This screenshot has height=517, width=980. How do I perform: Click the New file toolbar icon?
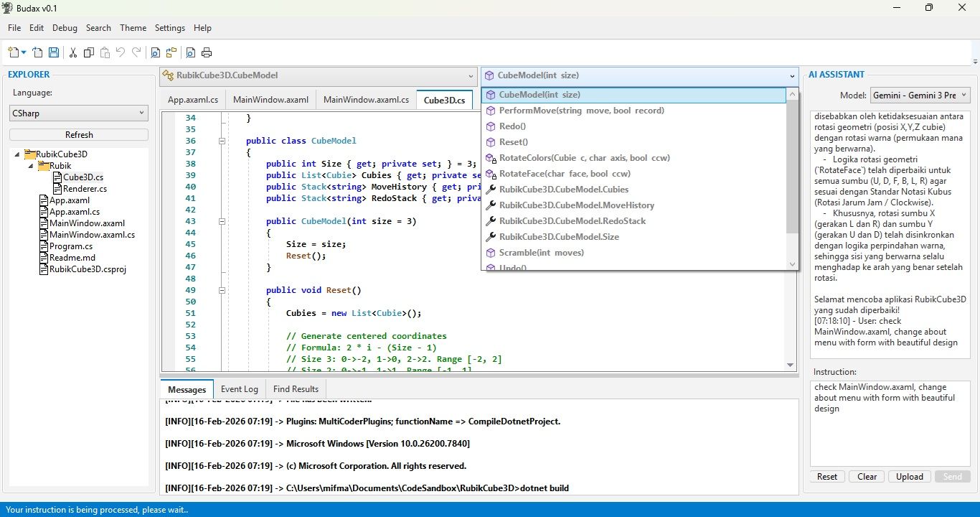pyautogui.click(x=14, y=52)
